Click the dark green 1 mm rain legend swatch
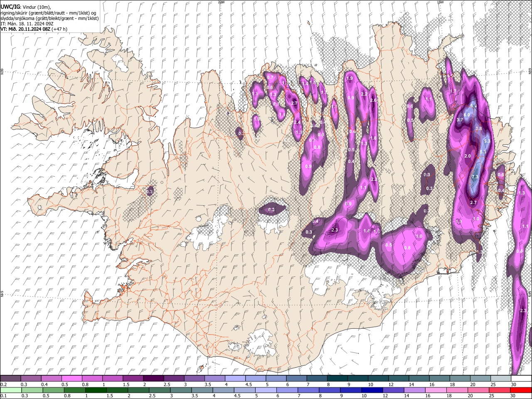 (96, 390)
